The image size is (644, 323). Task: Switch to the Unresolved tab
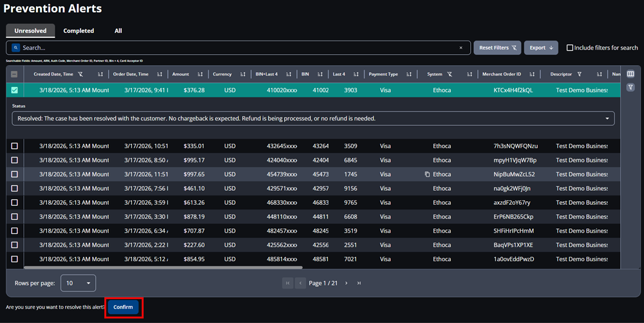point(30,31)
